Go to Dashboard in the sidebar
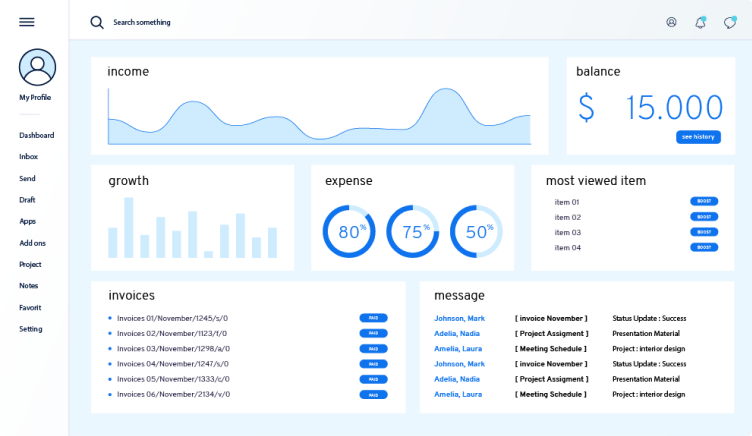752x436 pixels. click(x=36, y=135)
